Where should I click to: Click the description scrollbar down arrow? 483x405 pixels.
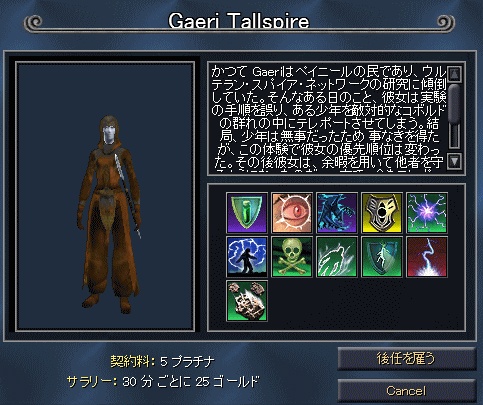454,161
